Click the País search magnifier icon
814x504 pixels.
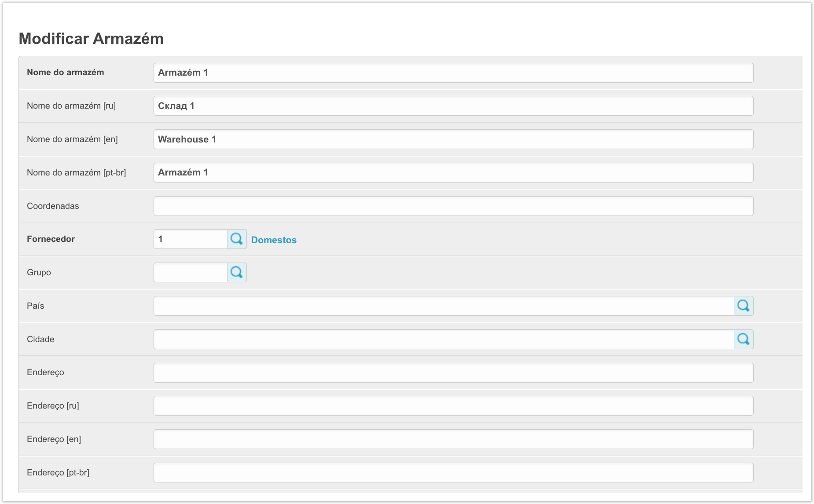pos(744,306)
